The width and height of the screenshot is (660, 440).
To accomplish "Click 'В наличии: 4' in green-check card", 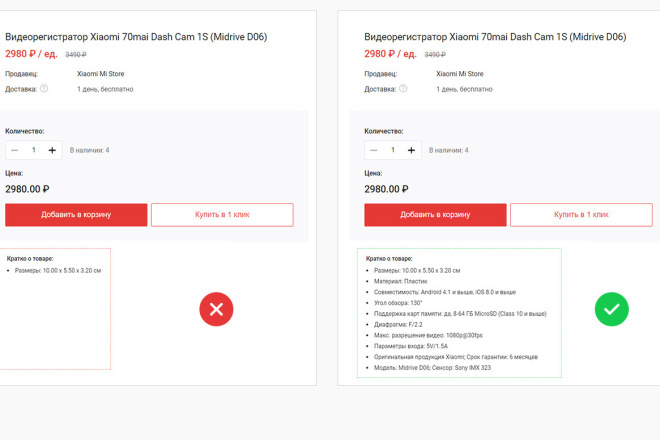I will pos(448,150).
